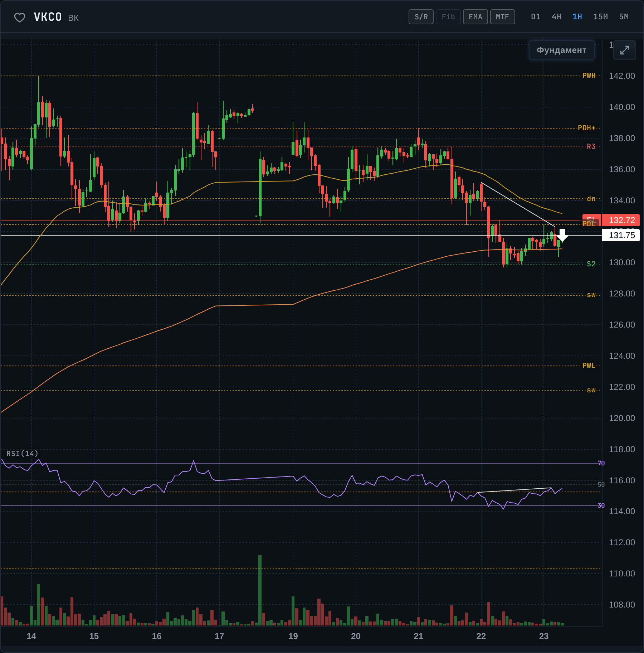Click the date 23 on time axis
This screenshot has height=653, width=644.
point(544,636)
